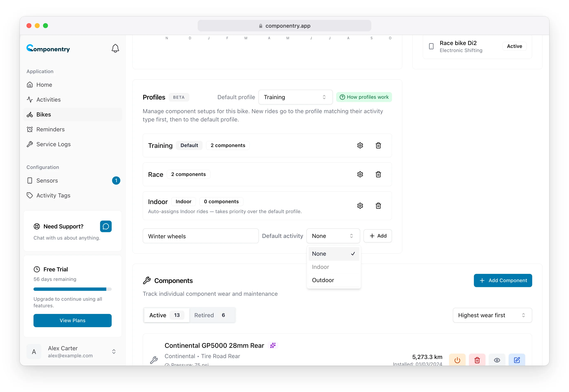The width and height of the screenshot is (569, 392).
Task: Choose Outdoor option in activity list
Action: tap(334, 280)
